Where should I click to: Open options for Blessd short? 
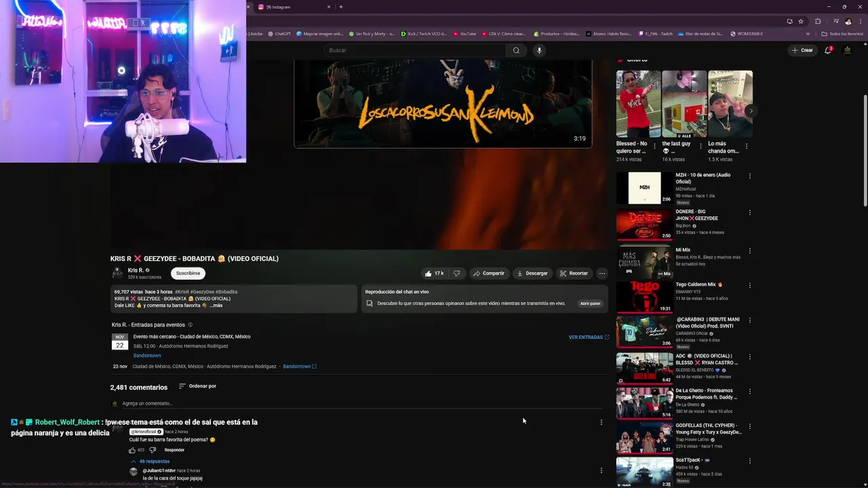coord(654,146)
